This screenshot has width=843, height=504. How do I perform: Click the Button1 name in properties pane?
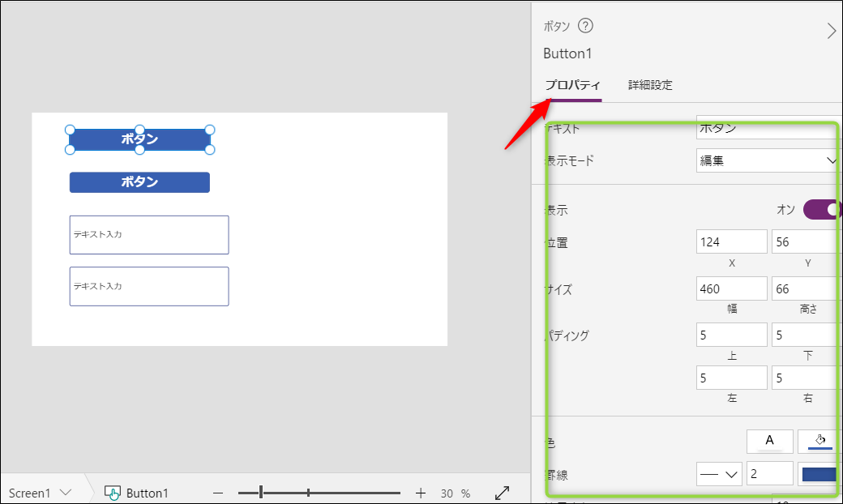pyautogui.click(x=567, y=53)
